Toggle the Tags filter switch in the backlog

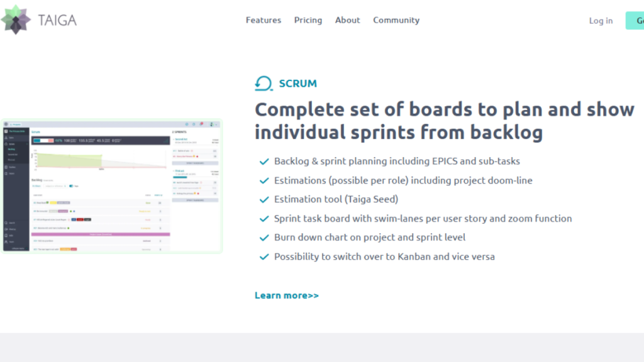pyautogui.click(x=72, y=186)
